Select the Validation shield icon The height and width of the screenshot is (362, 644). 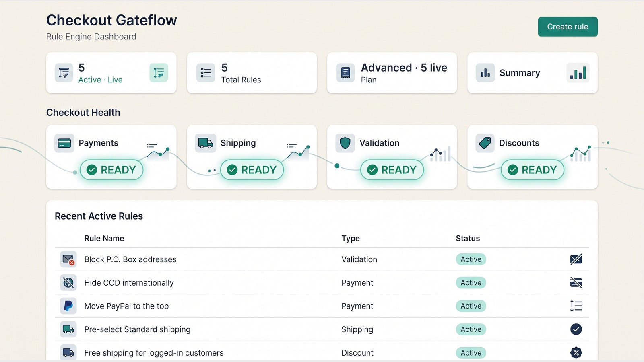[345, 143]
